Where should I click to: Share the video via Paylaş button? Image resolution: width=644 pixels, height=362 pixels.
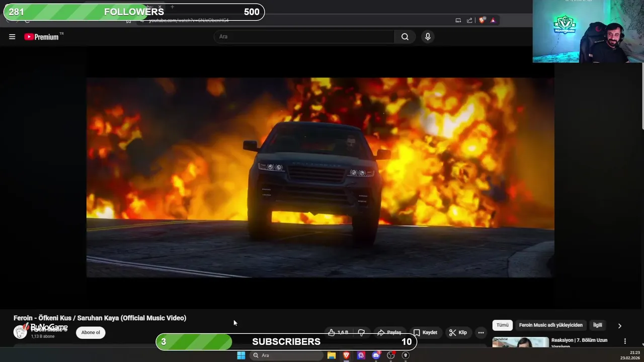(389, 332)
